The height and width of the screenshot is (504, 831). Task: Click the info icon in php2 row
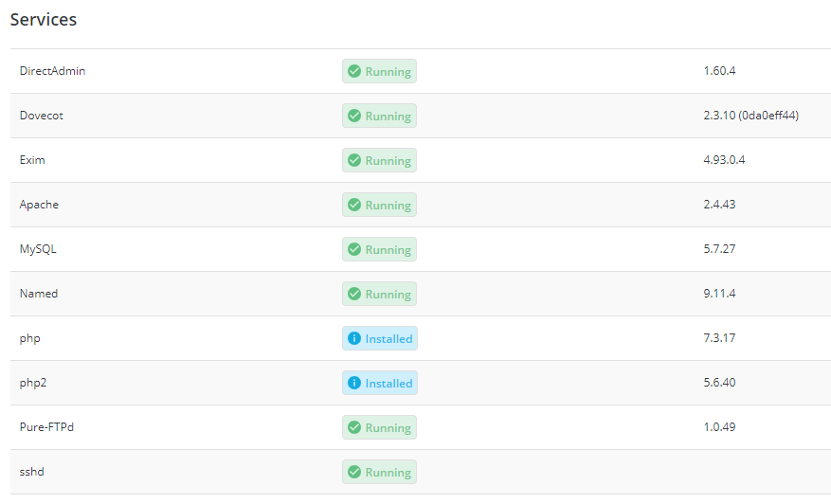[354, 383]
